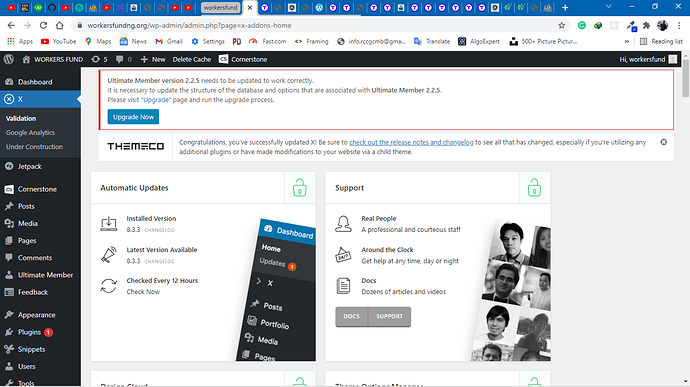Click the browser Back arrow
Viewport: 690px width, 387px height.
[11, 26]
